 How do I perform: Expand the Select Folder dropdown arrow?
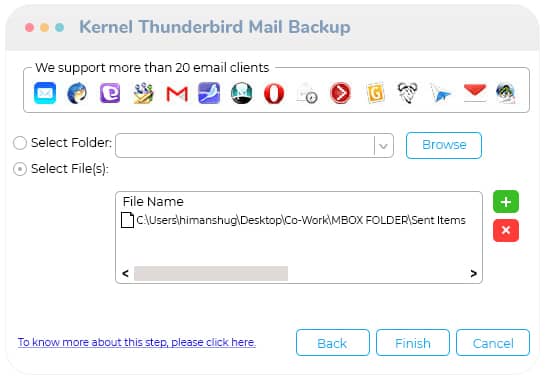(383, 146)
